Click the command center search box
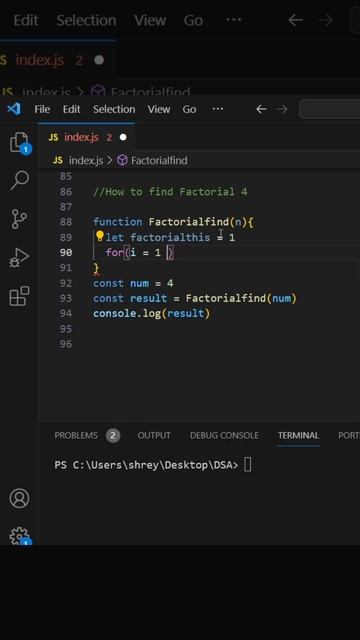The height and width of the screenshot is (640, 360). [x=329, y=109]
